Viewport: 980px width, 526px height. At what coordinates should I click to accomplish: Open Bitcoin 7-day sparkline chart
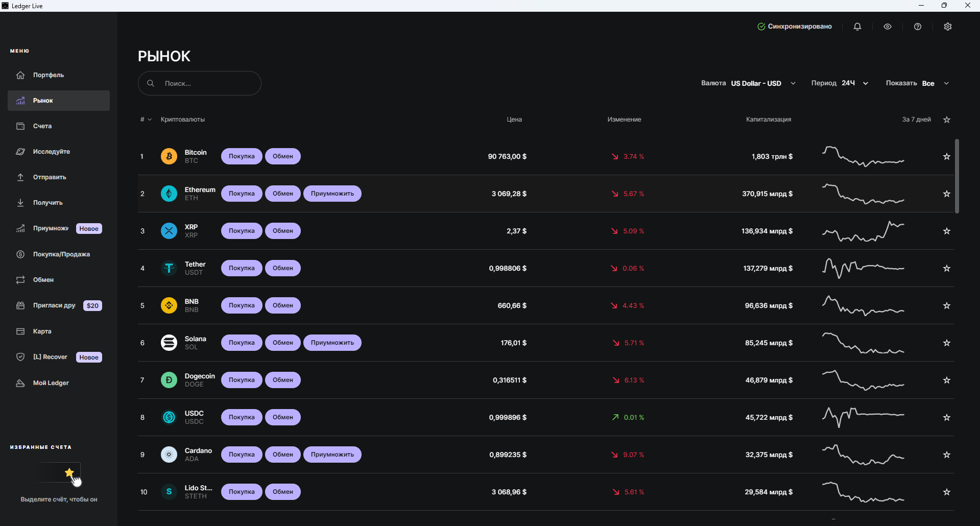(x=863, y=156)
